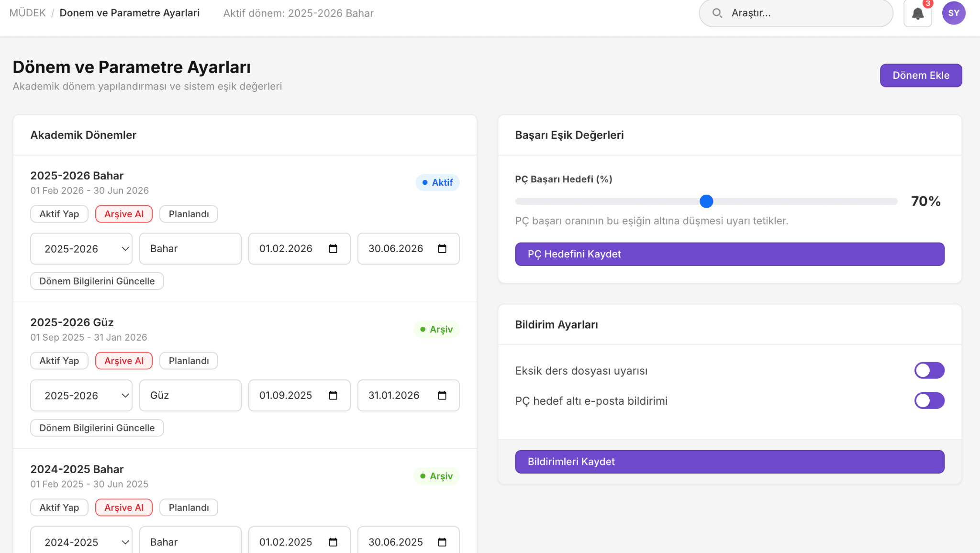Click the 2025-2026 Güz term title
Screen dimensions: 980x553
pyautogui.click(x=72, y=322)
